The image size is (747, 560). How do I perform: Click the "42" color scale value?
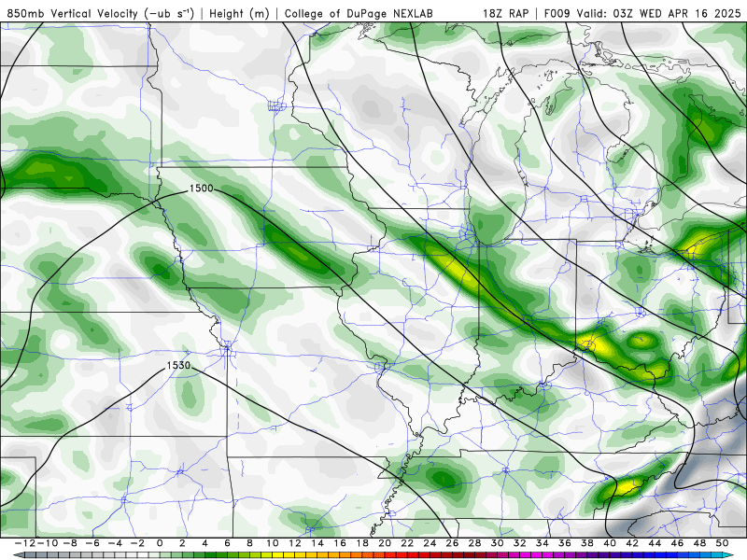click(632, 543)
